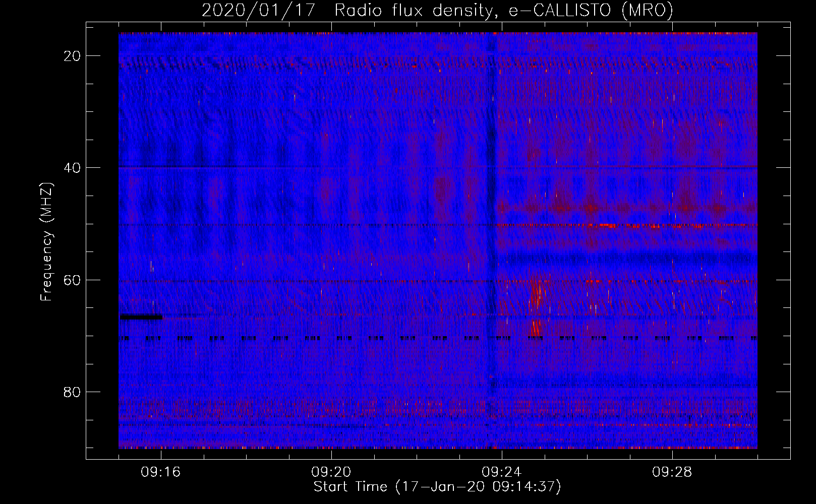Click the 80 MHz frequency tick label
Screen dimensions: 816x504
point(73,392)
